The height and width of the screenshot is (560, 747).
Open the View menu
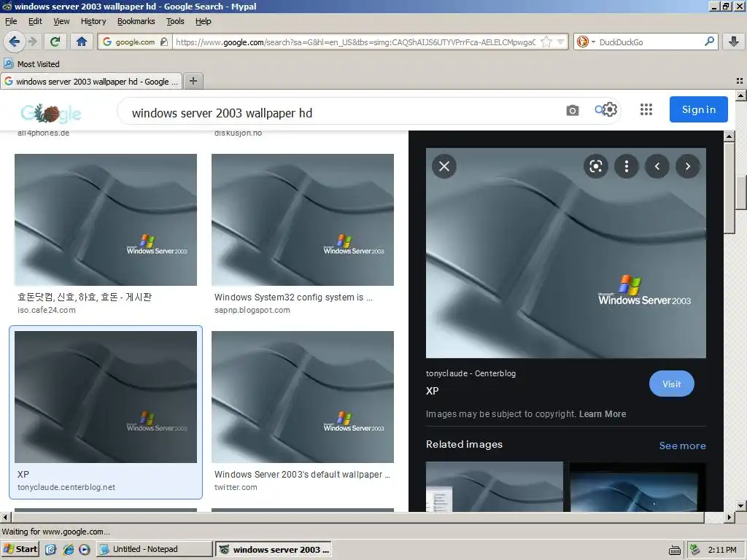[x=61, y=21]
